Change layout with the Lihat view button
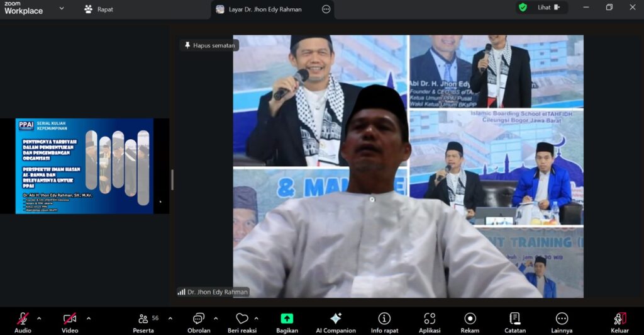Screen dimensions: 644x335 (548, 8)
